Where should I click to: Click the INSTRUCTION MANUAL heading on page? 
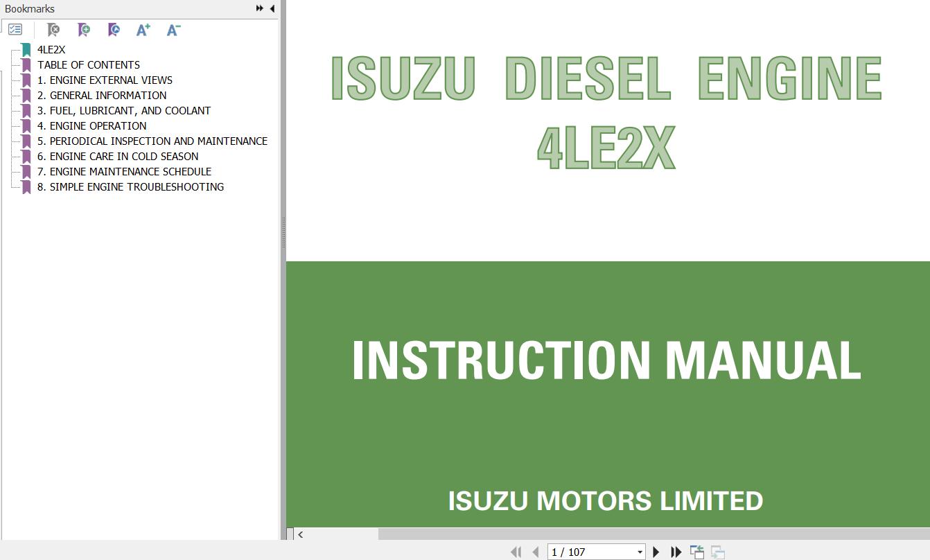(x=606, y=360)
